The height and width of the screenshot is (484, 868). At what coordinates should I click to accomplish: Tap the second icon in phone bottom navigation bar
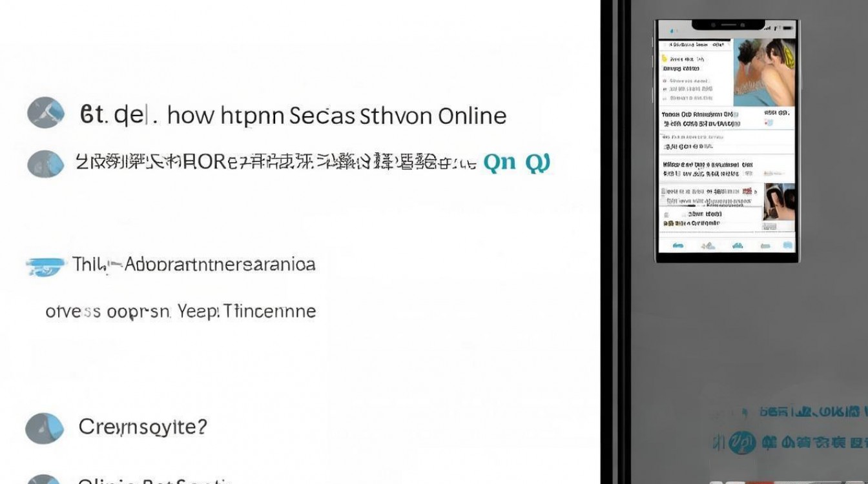(708, 245)
